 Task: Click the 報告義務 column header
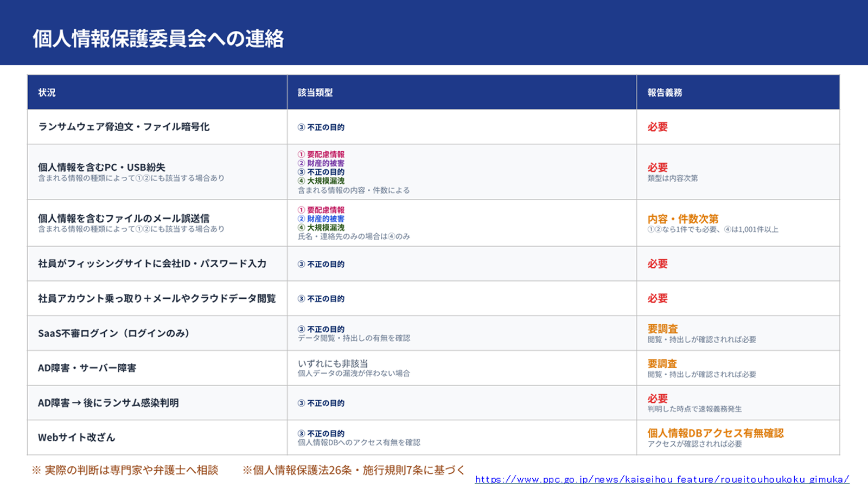665,92
